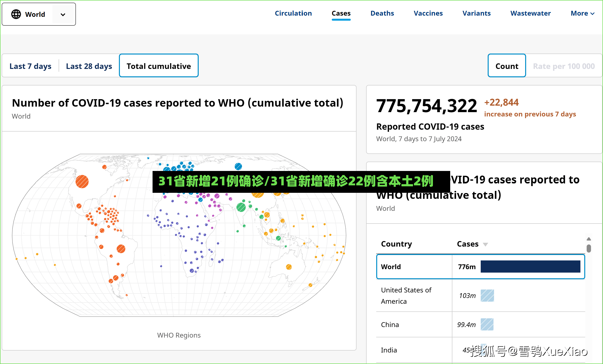Click the 775,754,322 reported cases figure

[x=427, y=106]
